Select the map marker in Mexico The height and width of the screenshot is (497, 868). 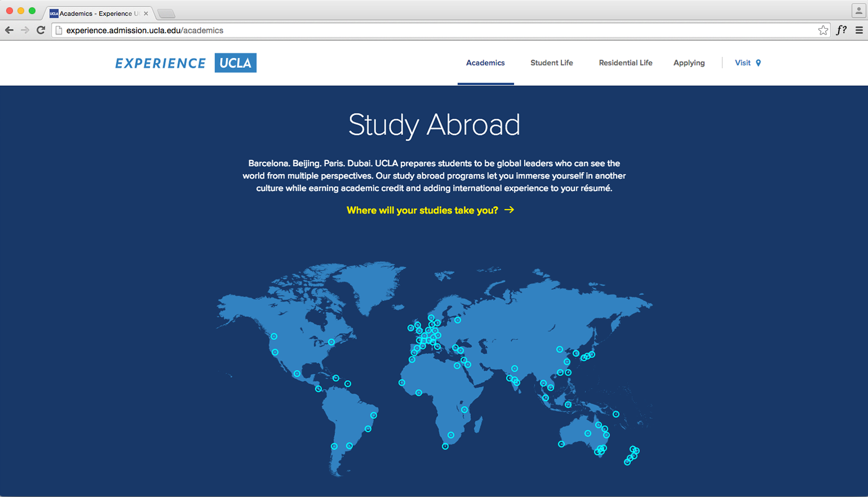click(297, 373)
